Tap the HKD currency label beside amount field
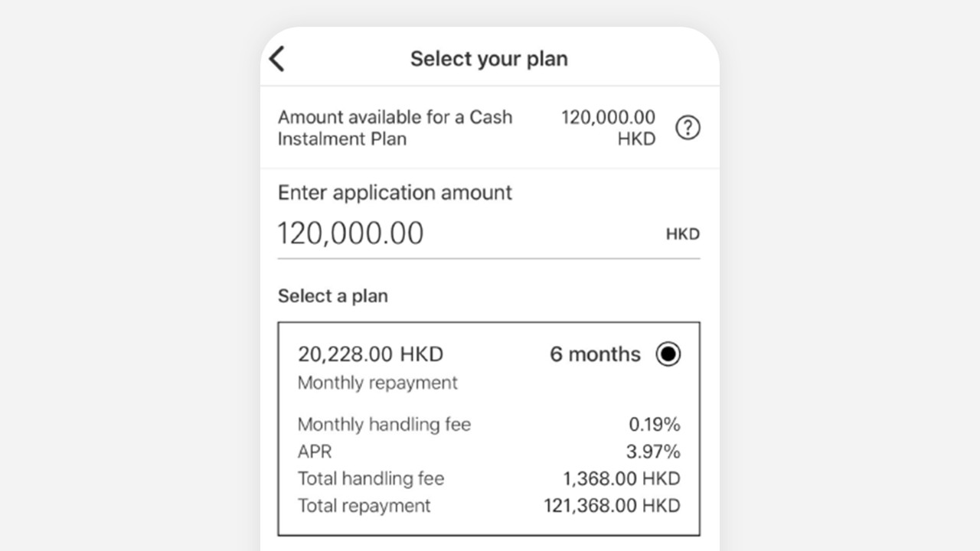Screen dimensions: 980x551 pyautogui.click(x=682, y=234)
